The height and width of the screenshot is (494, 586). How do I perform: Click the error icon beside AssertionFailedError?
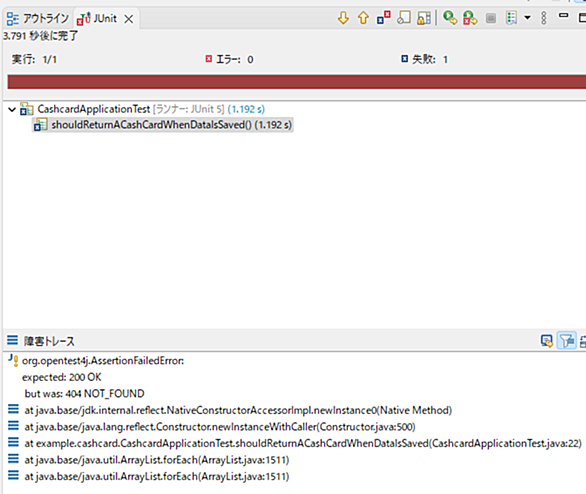tap(13, 360)
